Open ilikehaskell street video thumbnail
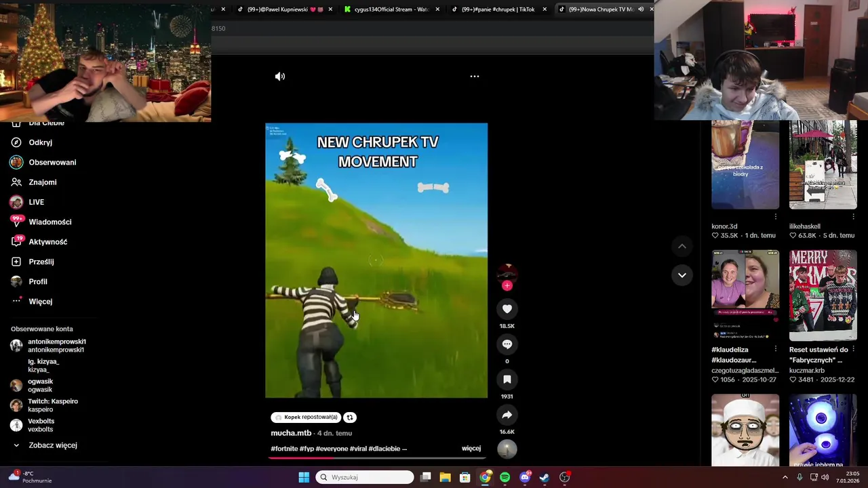This screenshot has width=868, height=488. 823,165
